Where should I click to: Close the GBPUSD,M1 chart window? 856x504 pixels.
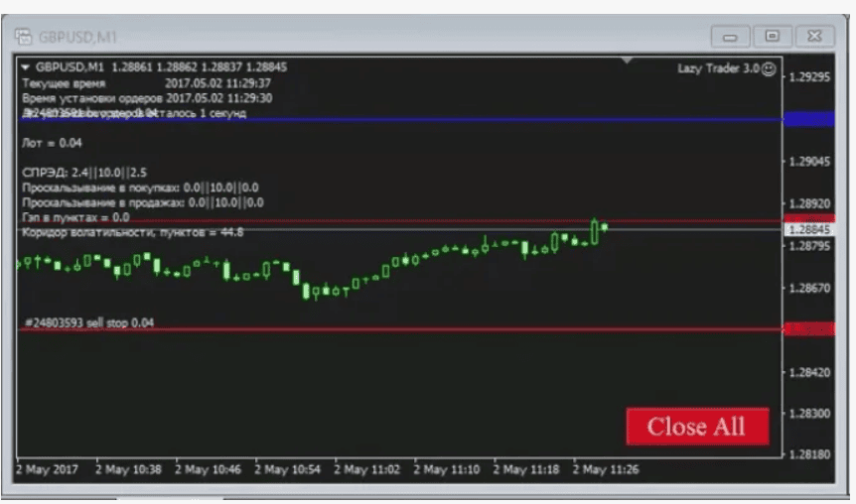pyautogui.click(x=814, y=36)
